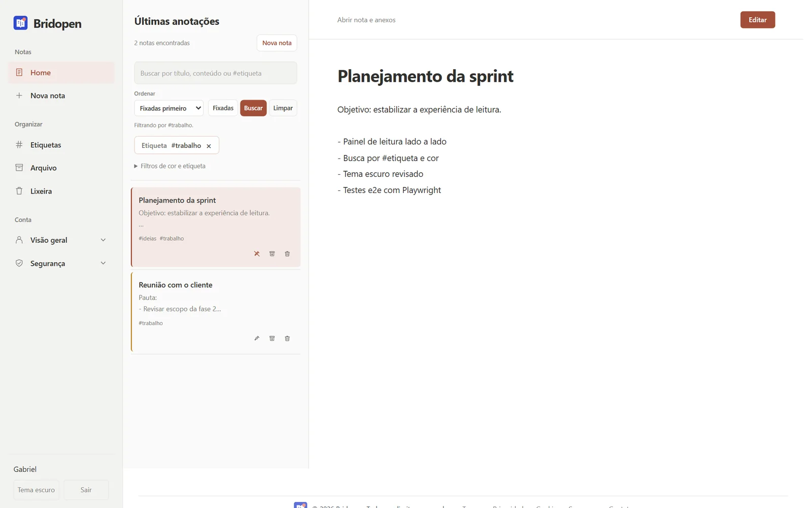Archive the Planejamento da sprint note
The image size is (812, 508).
[x=272, y=253]
